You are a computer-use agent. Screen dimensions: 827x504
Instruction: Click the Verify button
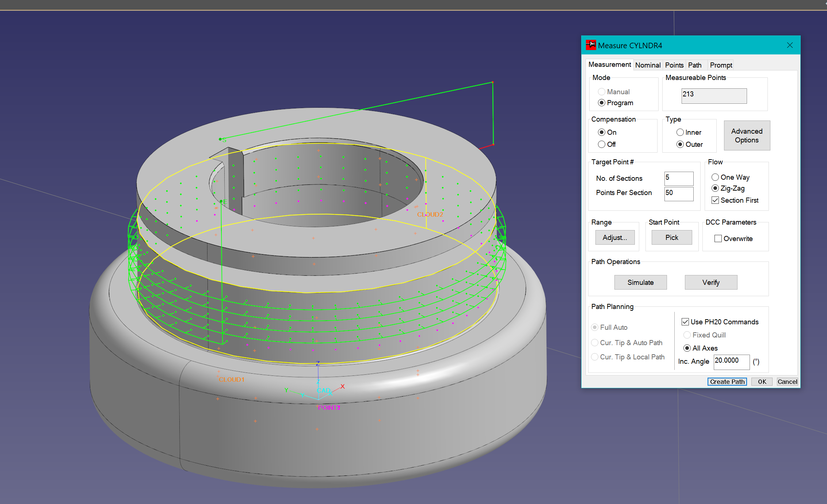point(710,282)
